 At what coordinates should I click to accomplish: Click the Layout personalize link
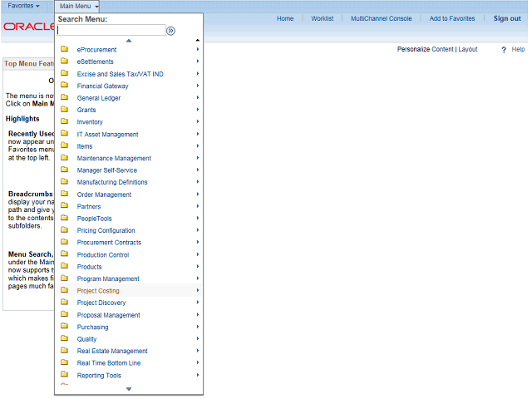pos(468,50)
